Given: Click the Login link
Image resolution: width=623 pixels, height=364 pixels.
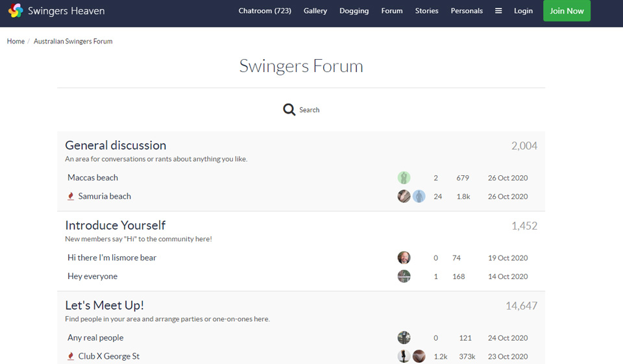Looking at the screenshot, I should 523,11.
